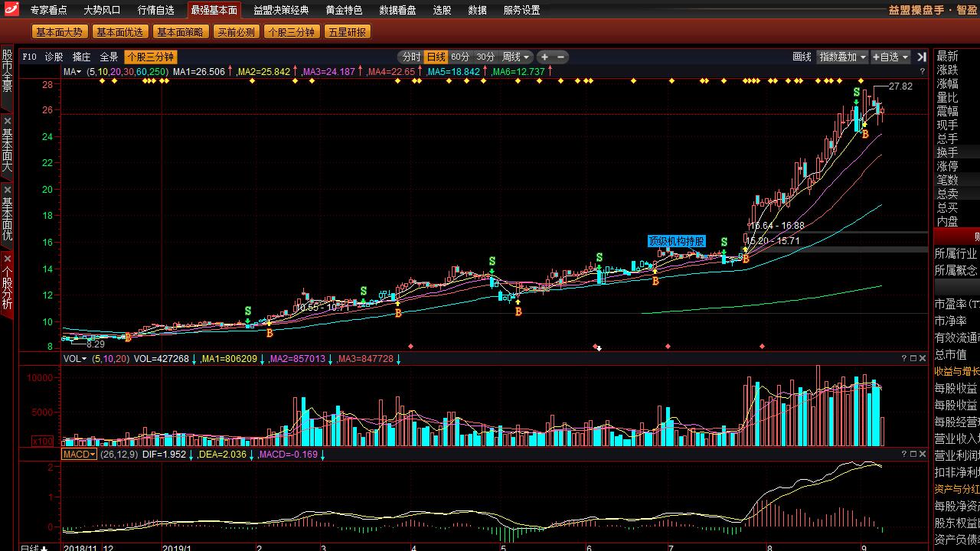Expand the 指数叠加 dropdown
This screenshot has height=551, width=980.
[x=842, y=57]
